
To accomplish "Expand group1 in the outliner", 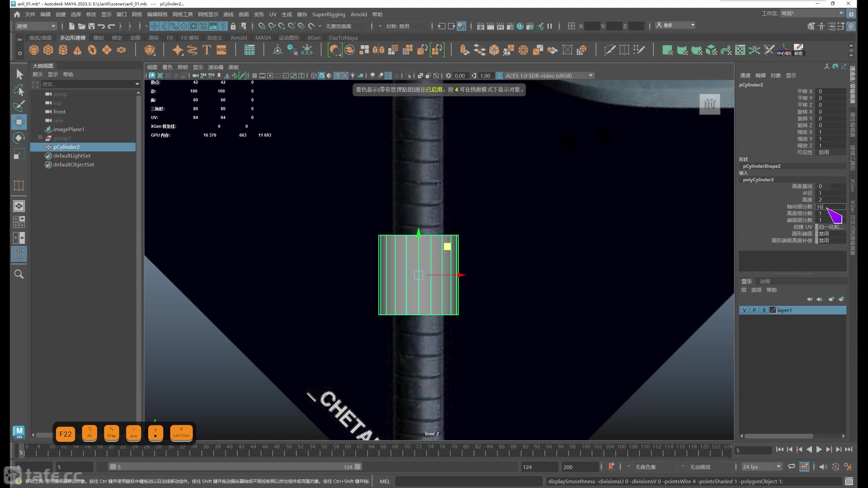I will click(40, 138).
